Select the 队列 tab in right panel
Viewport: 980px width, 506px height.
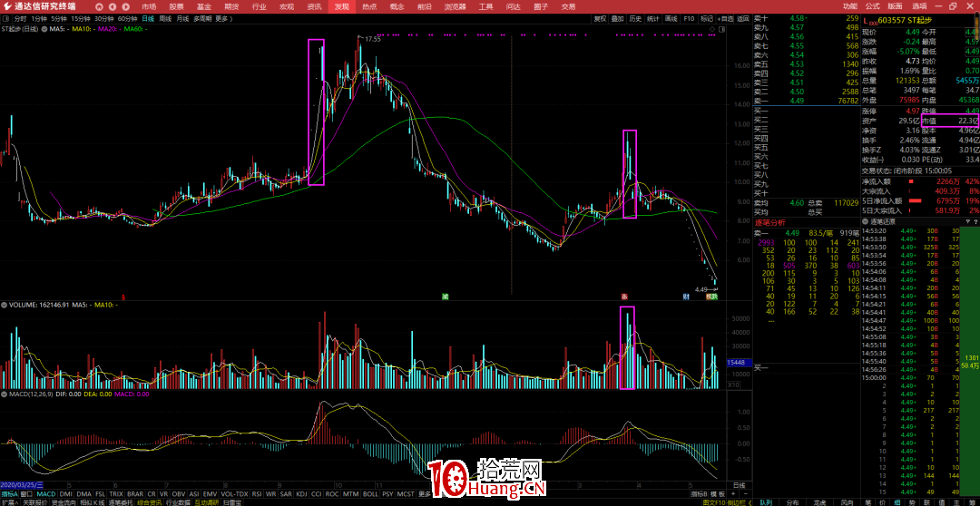[766, 502]
